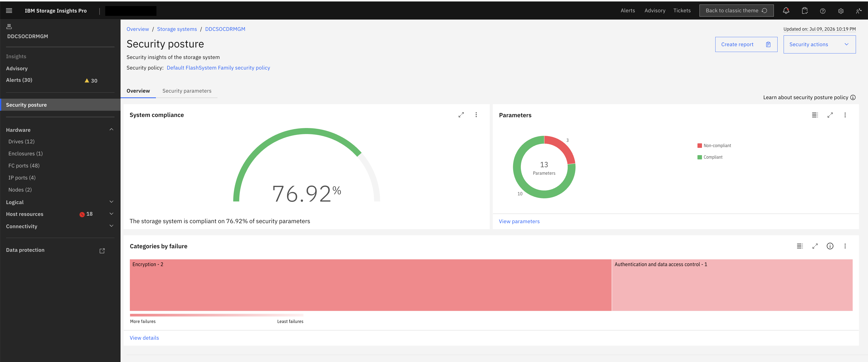Open the settings gear icon
This screenshot has height=362, width=868.
pos(841,11)
